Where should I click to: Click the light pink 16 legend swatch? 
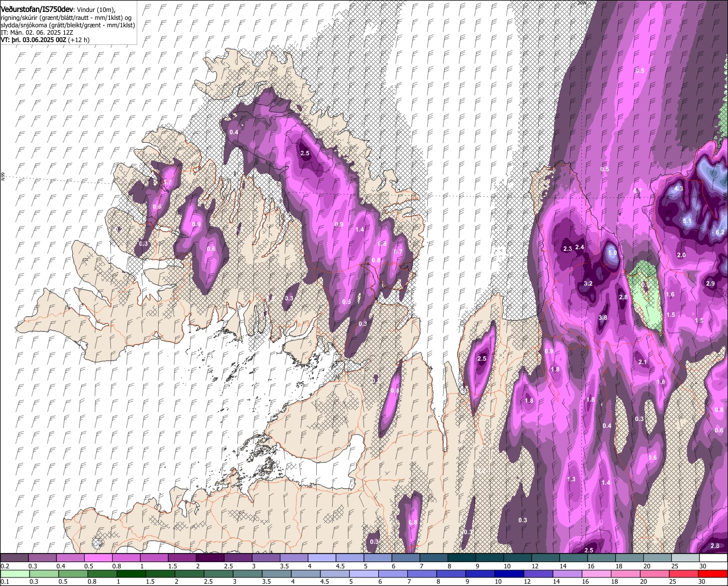[x=597, y=573]
